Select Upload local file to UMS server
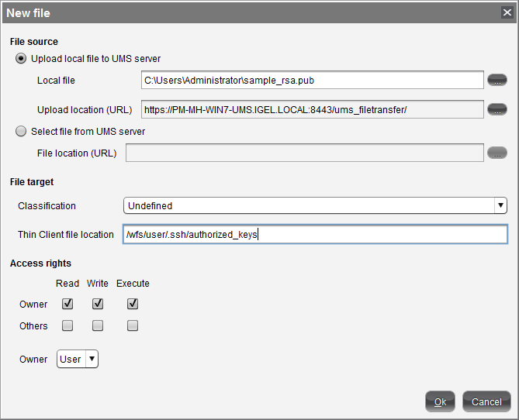The image size is (519, 420). click(21, 58)
